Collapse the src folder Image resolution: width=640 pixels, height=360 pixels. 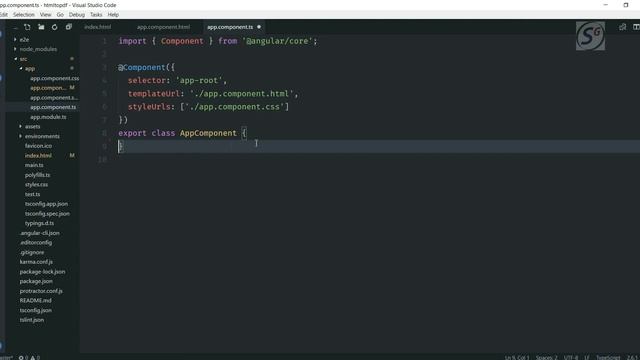coord(23,59)
